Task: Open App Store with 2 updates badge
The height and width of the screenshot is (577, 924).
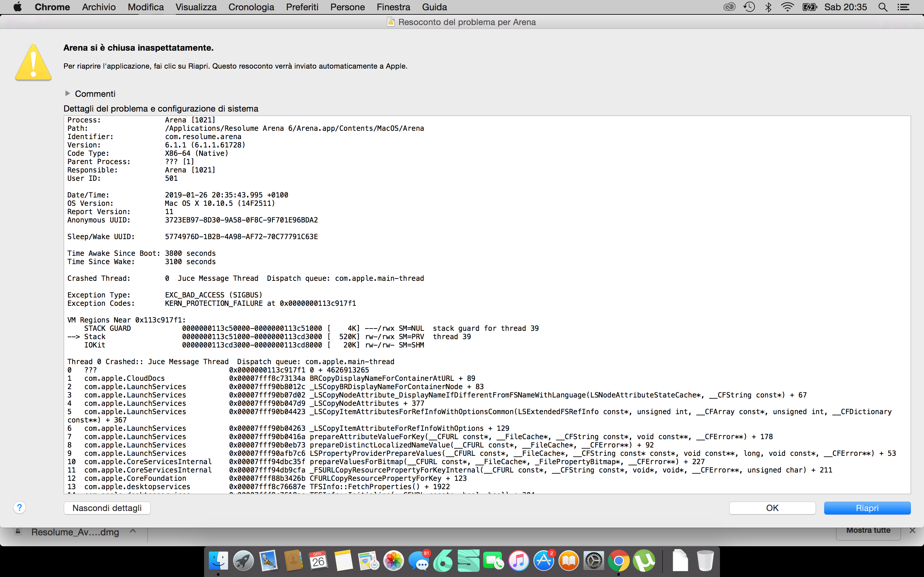Action: pos(544,561)
